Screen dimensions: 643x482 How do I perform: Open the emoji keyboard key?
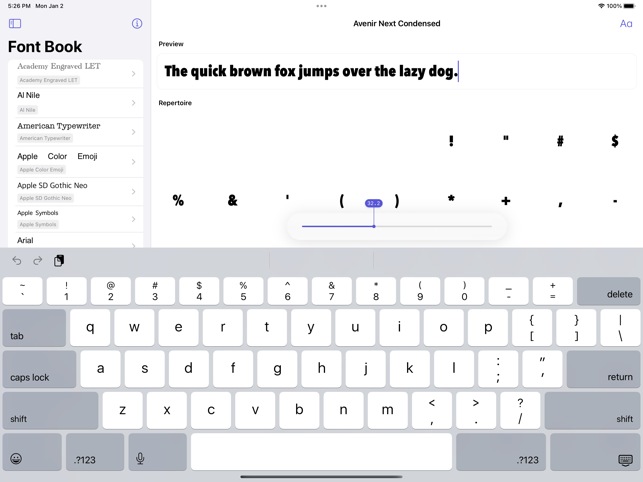[32, 452]
